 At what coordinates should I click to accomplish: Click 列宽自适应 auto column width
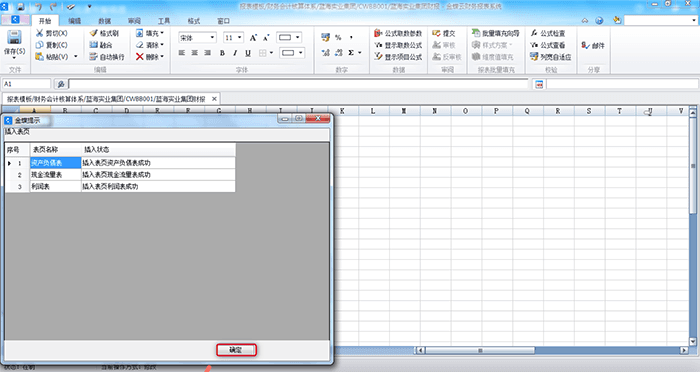[x=550, y=57]
